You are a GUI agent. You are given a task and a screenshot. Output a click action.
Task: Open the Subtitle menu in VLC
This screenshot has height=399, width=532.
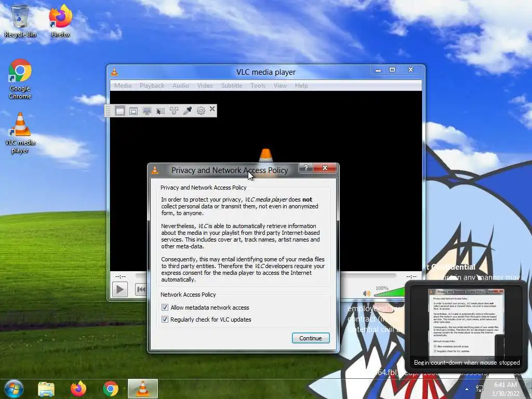tap(232, 86)
